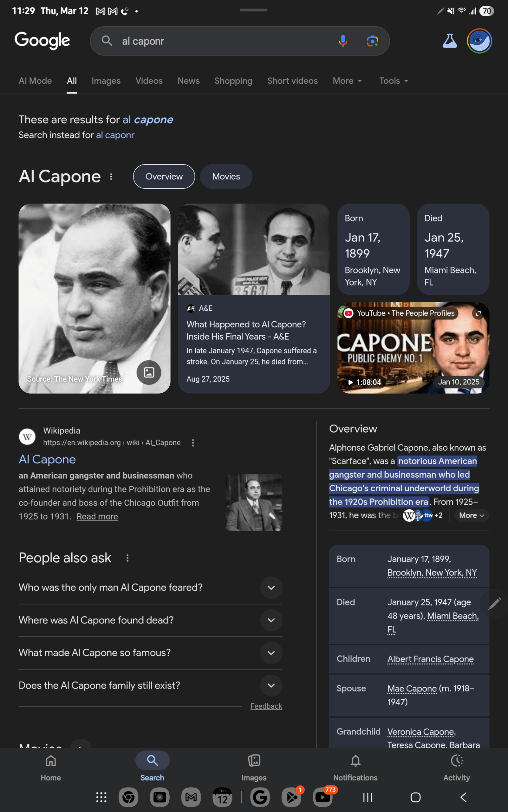The width and height of the screenshot is (508, 812).
Task: Search instead for "al caponr"
Action: 115,135
